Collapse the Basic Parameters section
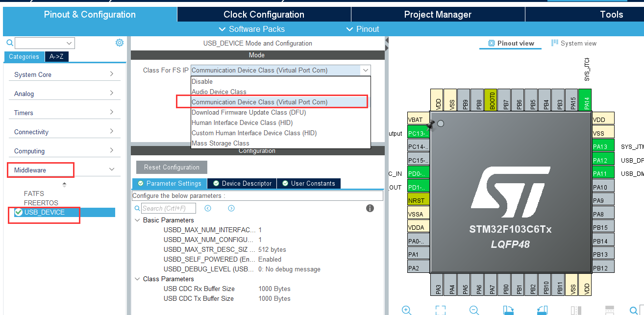Image resolution: width=644 pixels, height=315 pixels. click(137, 220)
